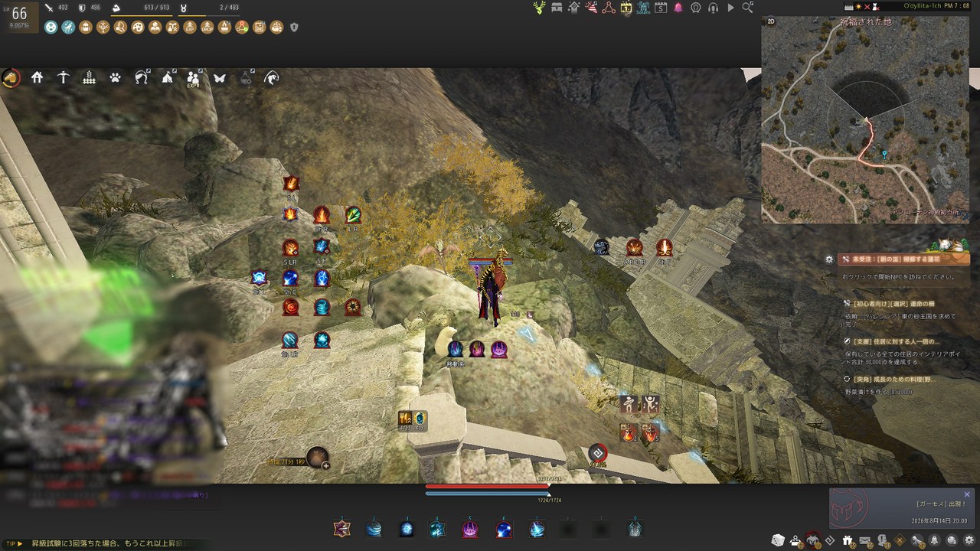Click the round item slot with plus badge

point(317,457)
